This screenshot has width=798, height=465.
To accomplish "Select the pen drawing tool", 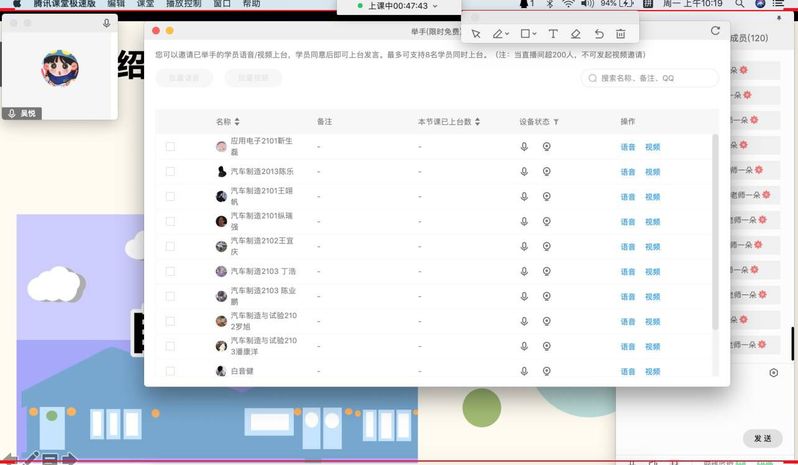I will pos(499,34).
